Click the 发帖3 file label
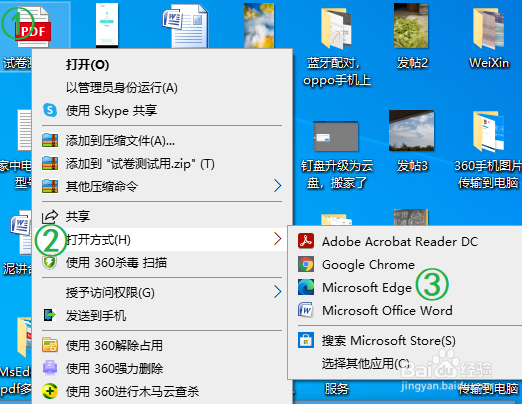The image size is (522, 404). [x=412, y=166]
